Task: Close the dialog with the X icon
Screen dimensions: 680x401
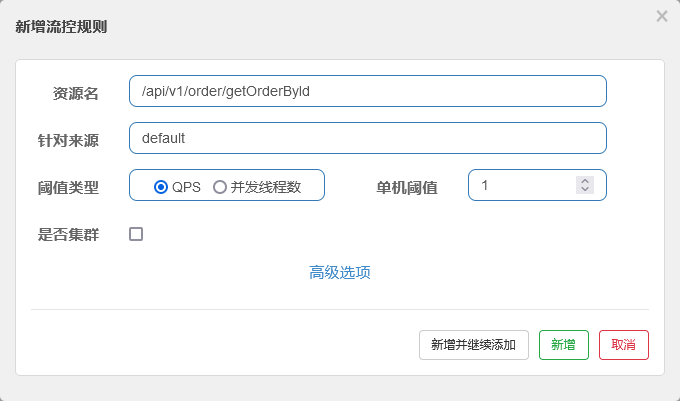Action: point(661,16)
